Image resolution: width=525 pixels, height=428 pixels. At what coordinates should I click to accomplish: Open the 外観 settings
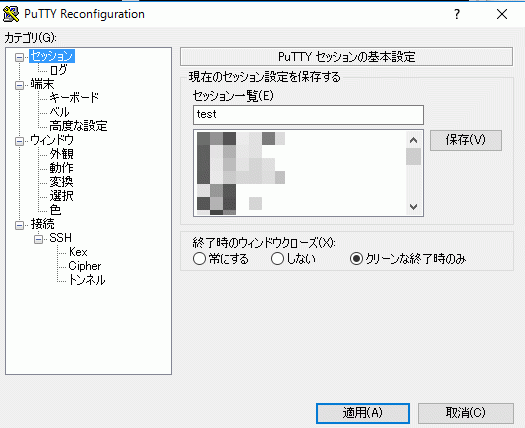62,154
